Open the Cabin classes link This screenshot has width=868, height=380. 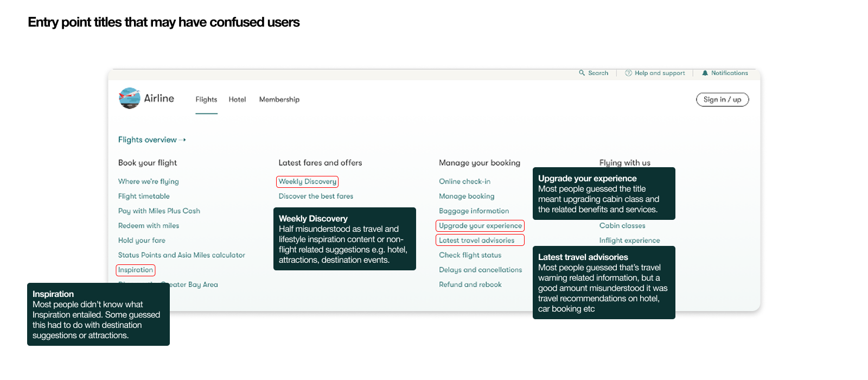[x=622, y=225]
